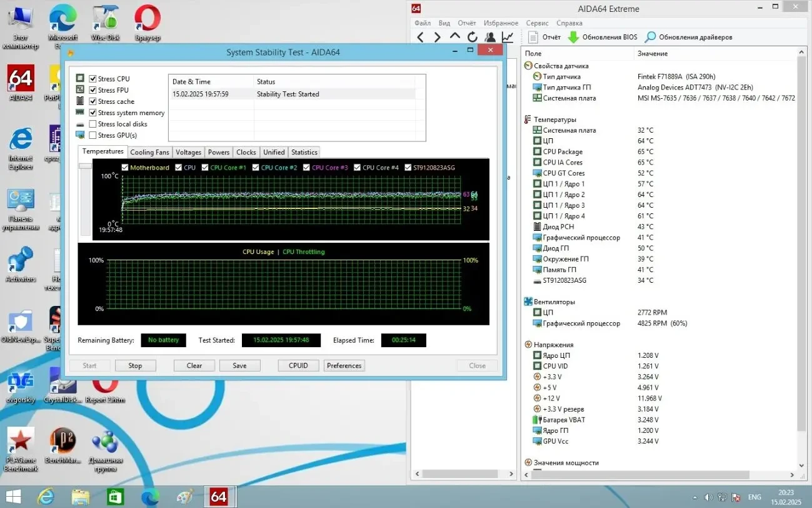
Task: Switch to the Statistics tab
Action: pos(304,152)
